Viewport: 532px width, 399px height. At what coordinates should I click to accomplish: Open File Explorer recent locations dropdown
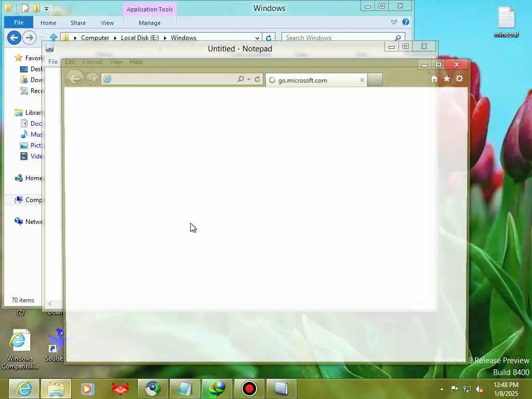(42, 37)
